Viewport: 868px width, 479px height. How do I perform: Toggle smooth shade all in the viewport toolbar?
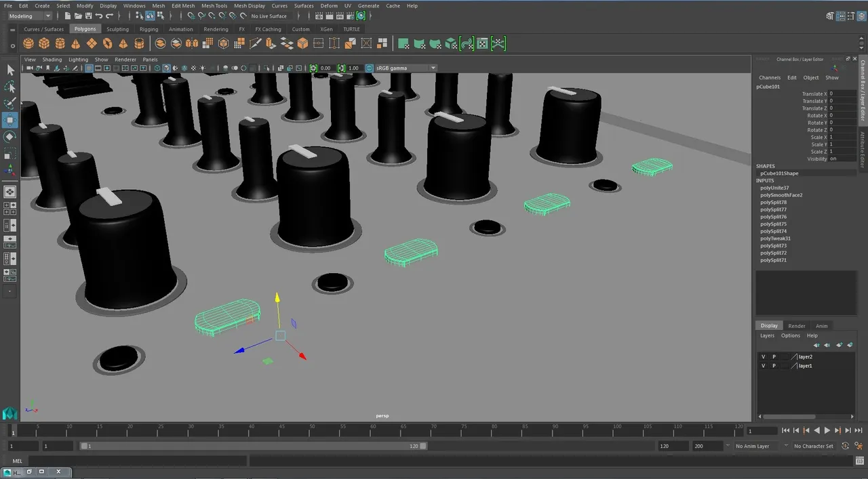(x=167, y=68)
